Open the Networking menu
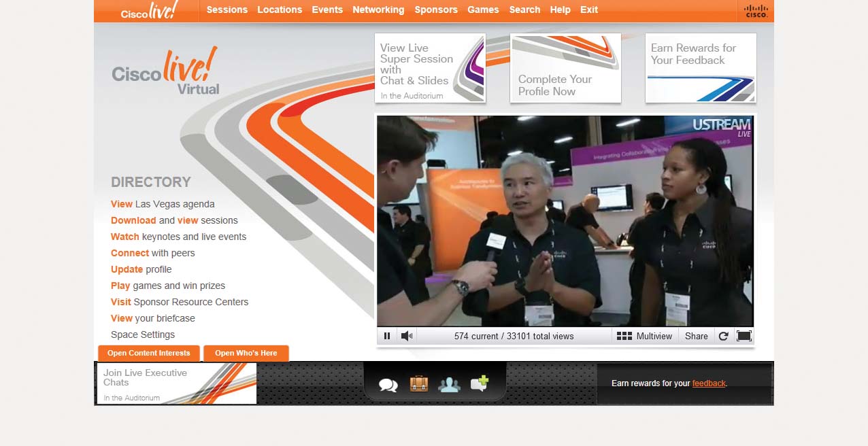This screenshot has width=868, height=446. click(378, 10)
